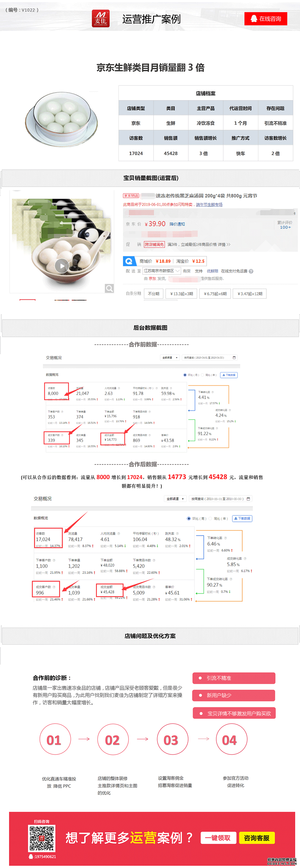Click step 01 circle icon
This screenshot has height=868, width=300.
pos(55,739)
